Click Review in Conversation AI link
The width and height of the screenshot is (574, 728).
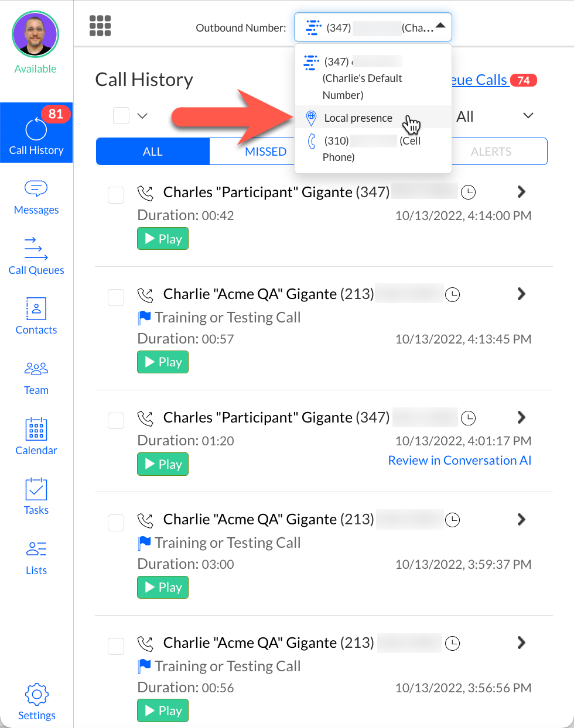[x=460, y=461]
